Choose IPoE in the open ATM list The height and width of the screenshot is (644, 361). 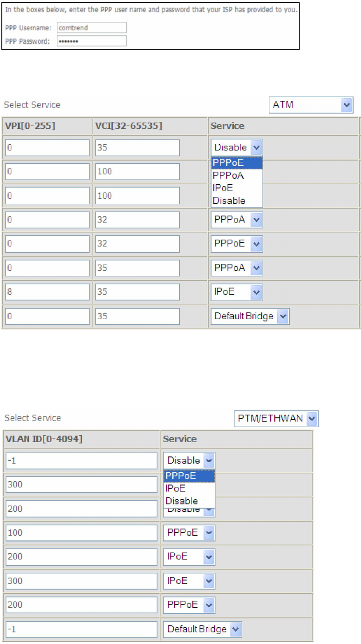tap(237, 188)
